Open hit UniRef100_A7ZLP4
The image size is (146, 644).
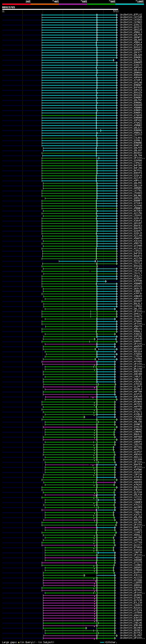point(131,610)
